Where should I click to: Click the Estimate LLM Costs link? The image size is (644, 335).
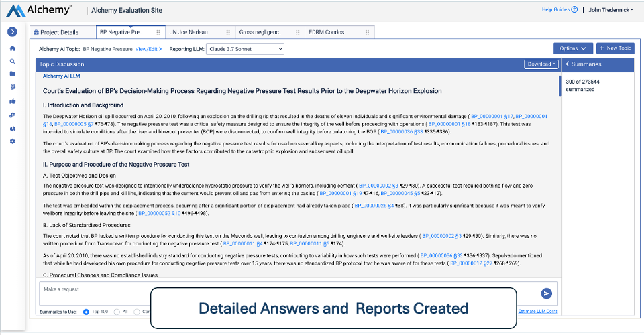coord(537,311)
